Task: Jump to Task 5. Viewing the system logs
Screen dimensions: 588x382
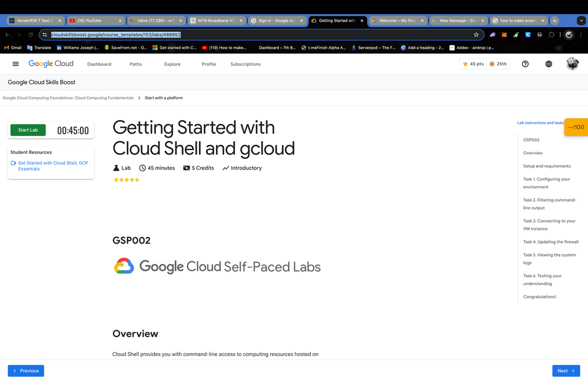Action: click(549, 258)
